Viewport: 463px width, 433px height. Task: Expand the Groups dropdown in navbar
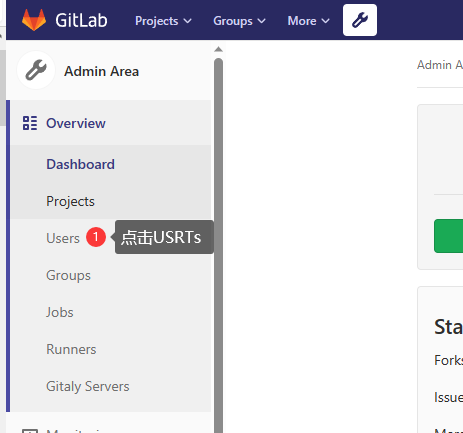239,21
